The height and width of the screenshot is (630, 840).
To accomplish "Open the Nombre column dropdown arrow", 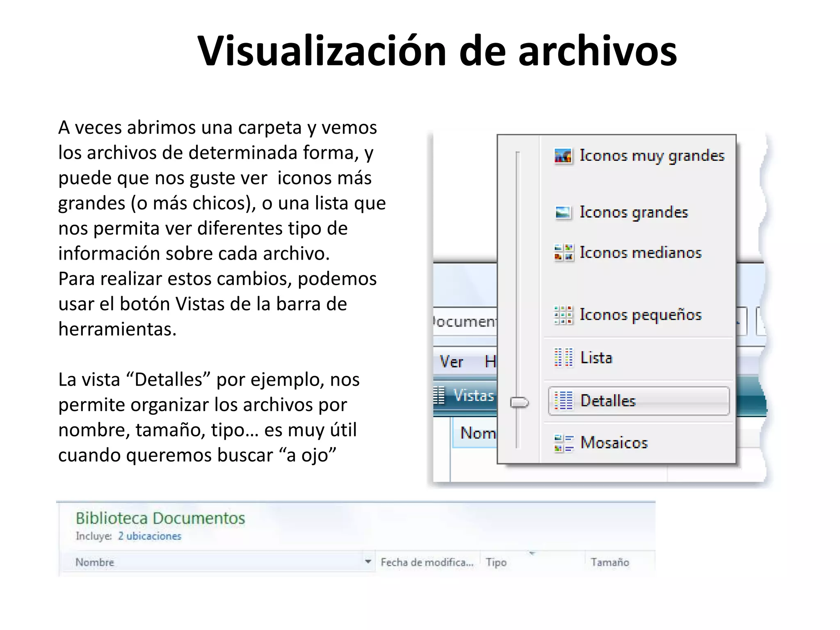I will (x=368, y=562).
